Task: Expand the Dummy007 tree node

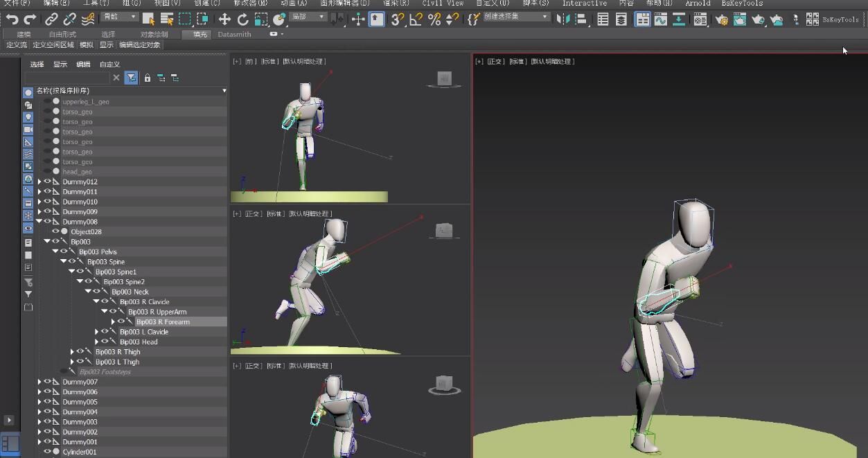Action: [x=39, y=382]
